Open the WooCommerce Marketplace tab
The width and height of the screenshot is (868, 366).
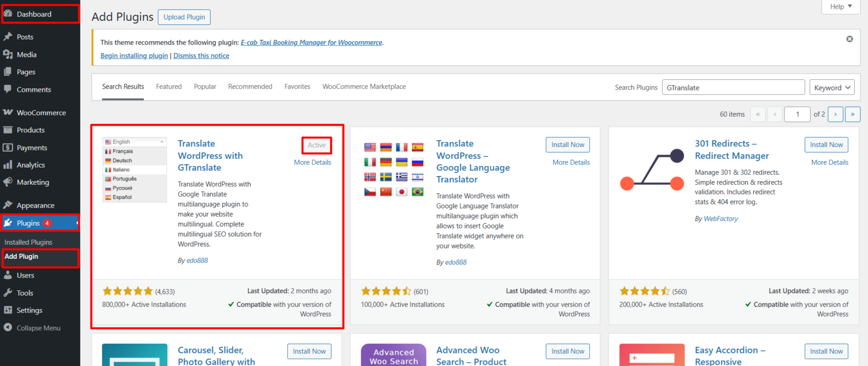tap(364, 86)
